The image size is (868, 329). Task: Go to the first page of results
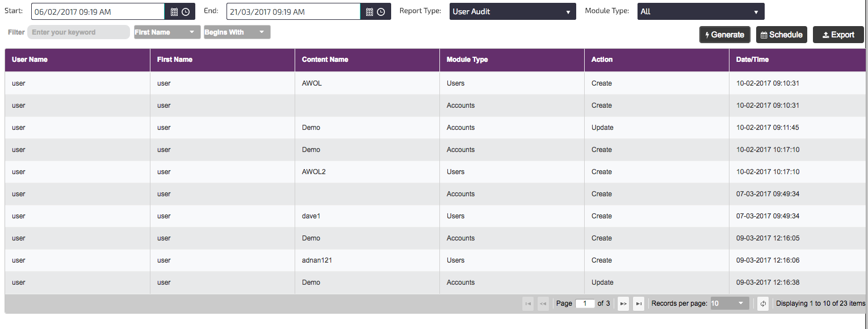pyautogui.click(x=528, y=304)
